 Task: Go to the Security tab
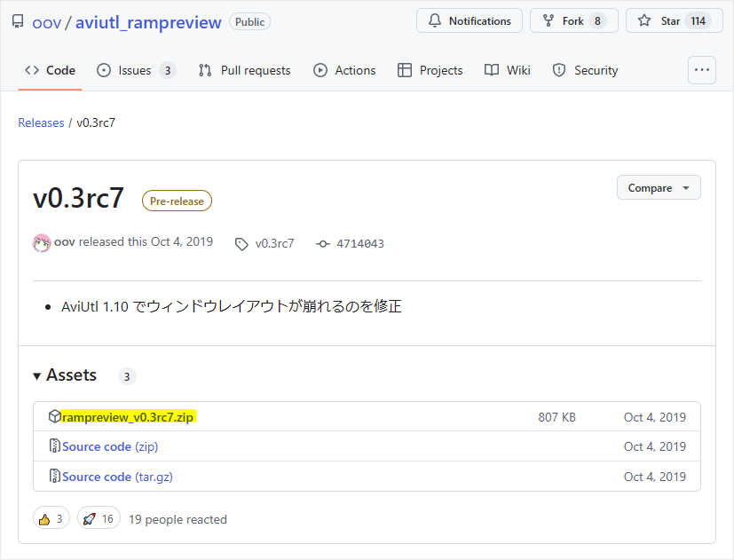[x=586, y=70]
